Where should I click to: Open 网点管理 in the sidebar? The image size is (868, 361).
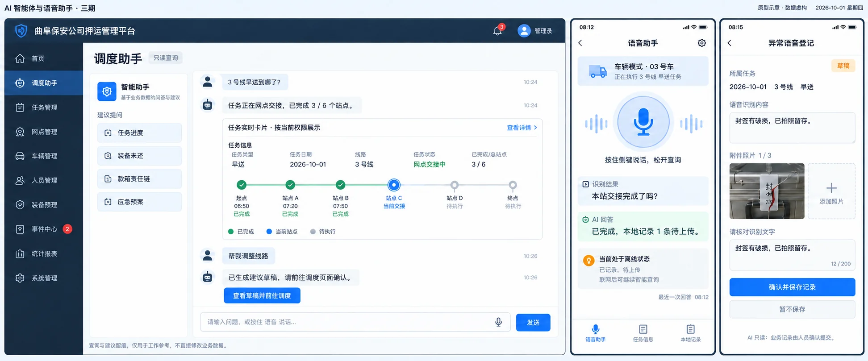click(44, 132)
